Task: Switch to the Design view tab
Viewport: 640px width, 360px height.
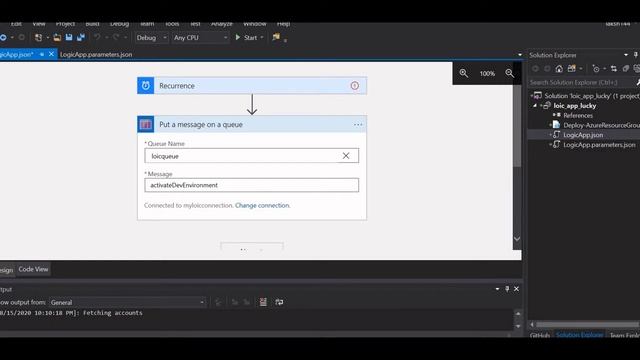Action: coord(7,270)
